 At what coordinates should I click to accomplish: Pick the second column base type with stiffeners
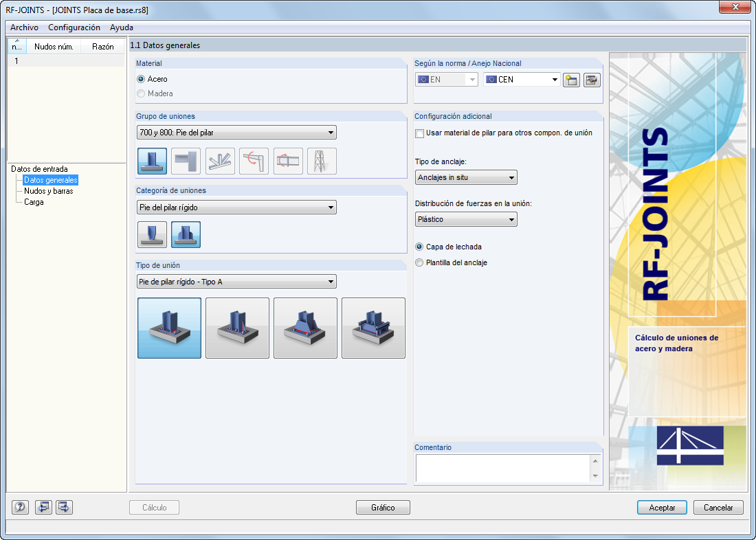coord(237,328)
